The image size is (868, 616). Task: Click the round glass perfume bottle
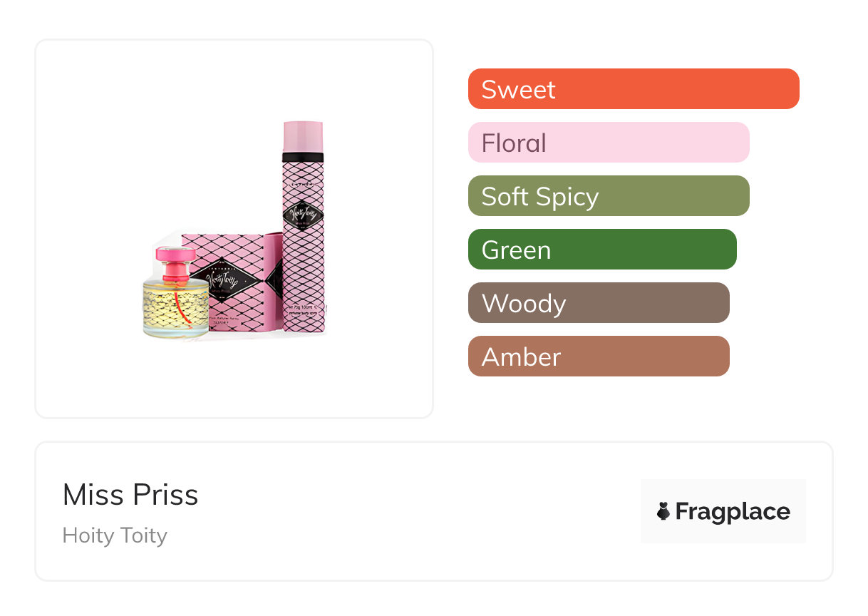[175, 303]
